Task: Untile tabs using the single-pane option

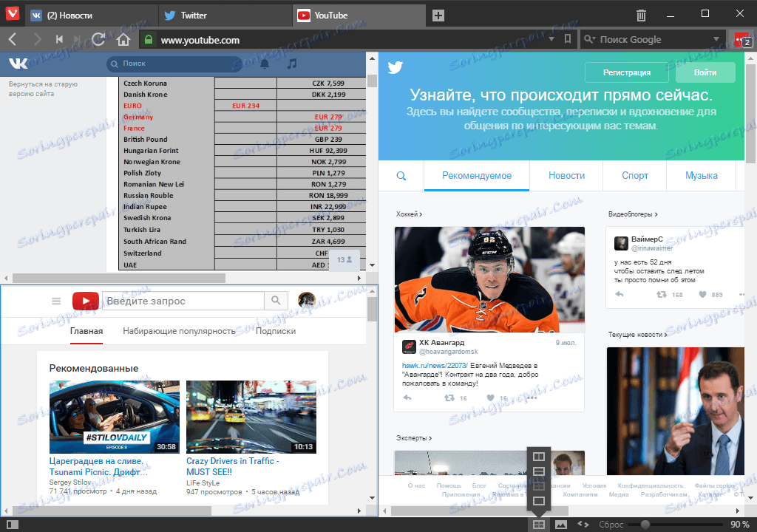Action: coord(539,501)
